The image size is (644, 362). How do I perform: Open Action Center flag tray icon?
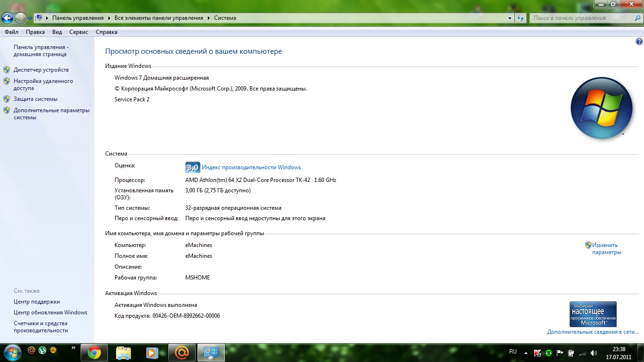[x=560, y=353]
